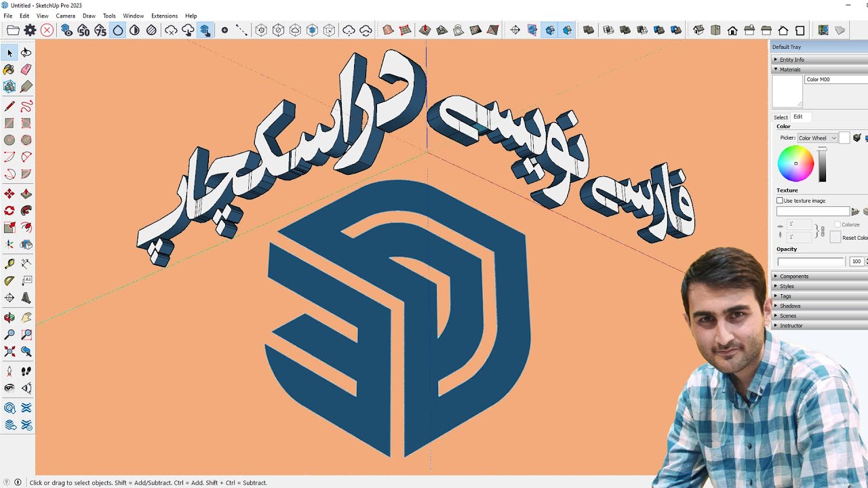Open the Color Wheel picker dropdown
The height and width of the screenshot is (488, 868).
pos(817,138)
